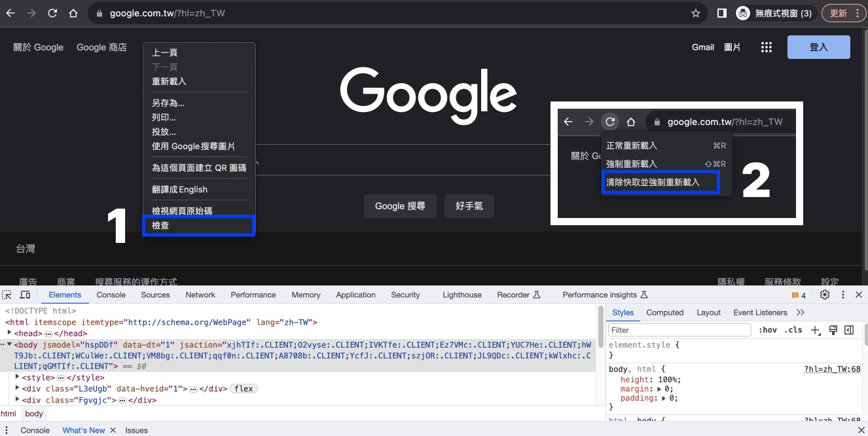Show more Styles pane tabs chevron
Screen dimensions: 868x436
pyautogui.click(x=801, y=312)
